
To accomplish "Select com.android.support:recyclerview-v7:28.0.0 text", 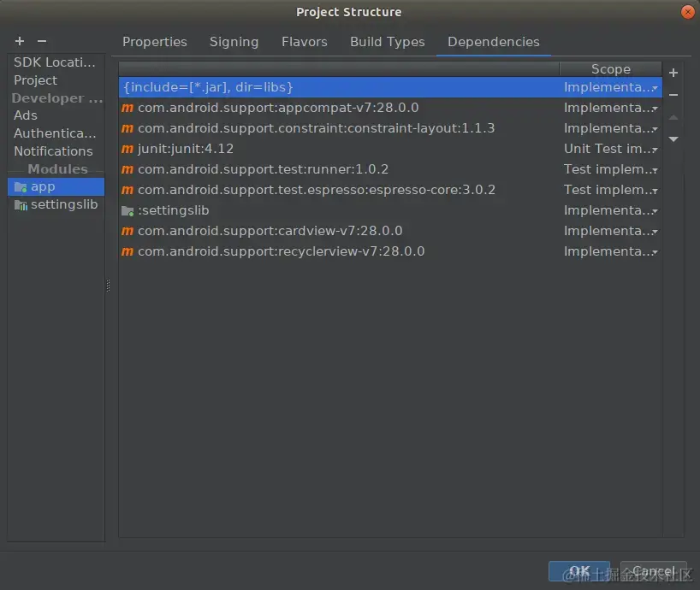I will pyautogui.click(x=282, y=251).
